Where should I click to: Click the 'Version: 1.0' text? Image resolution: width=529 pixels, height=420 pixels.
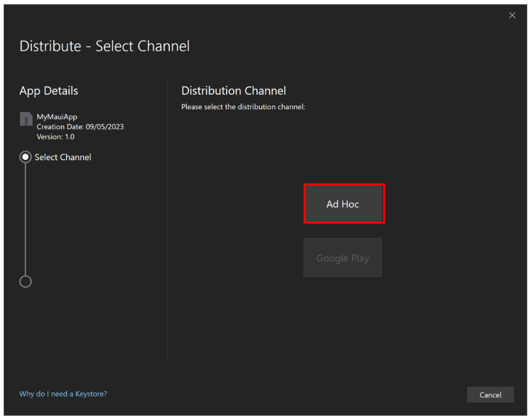[x=55, y=137]
